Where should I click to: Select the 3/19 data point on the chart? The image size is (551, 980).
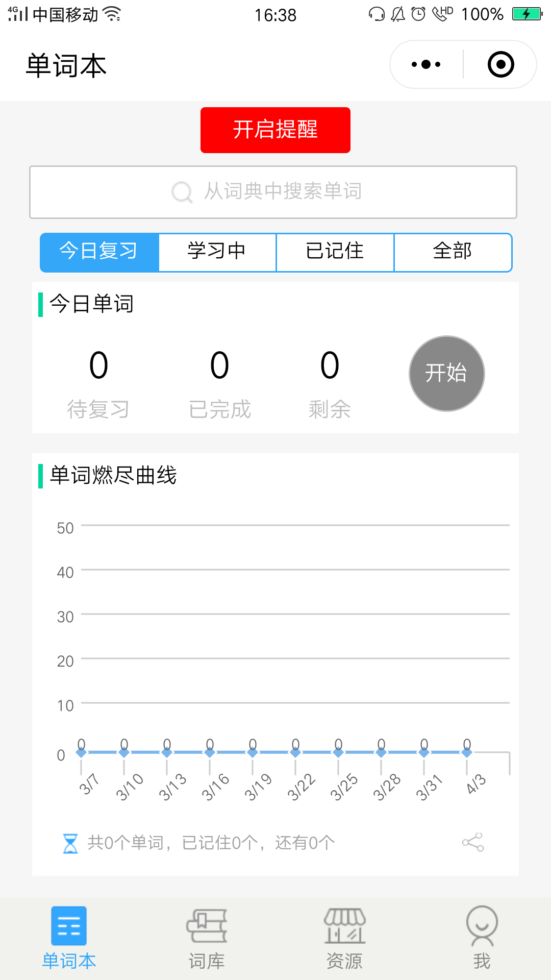click(x=253, y=752)
